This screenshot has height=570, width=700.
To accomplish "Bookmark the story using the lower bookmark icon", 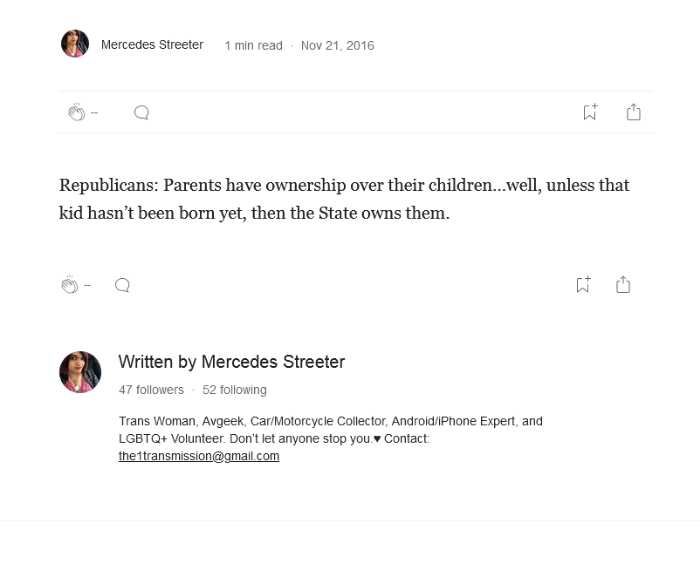I will click(x=583, y=285).
